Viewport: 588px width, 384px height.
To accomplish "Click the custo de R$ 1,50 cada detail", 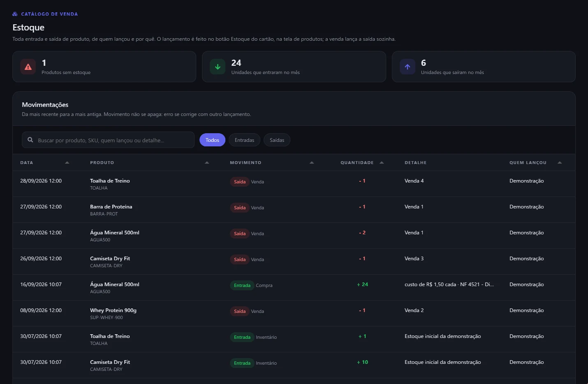I will point(449,285).
